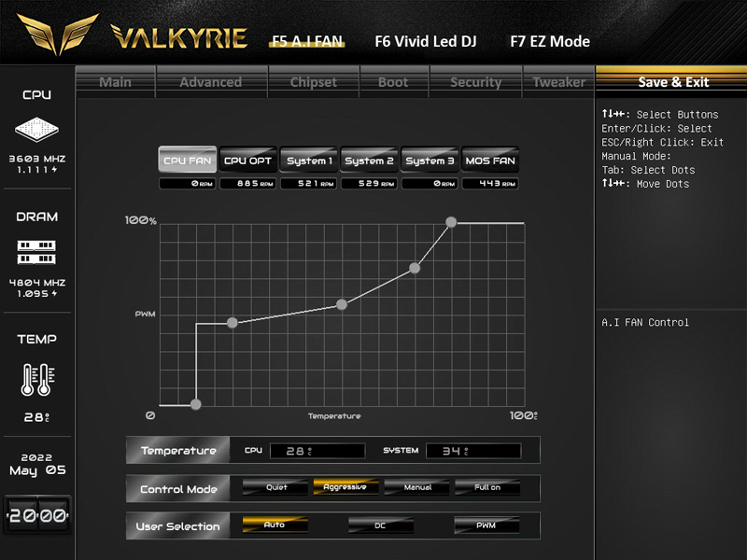Select the MOS FAN button
Image resolution: width=747 pixels, height=560 pixels.
point(490,160)
